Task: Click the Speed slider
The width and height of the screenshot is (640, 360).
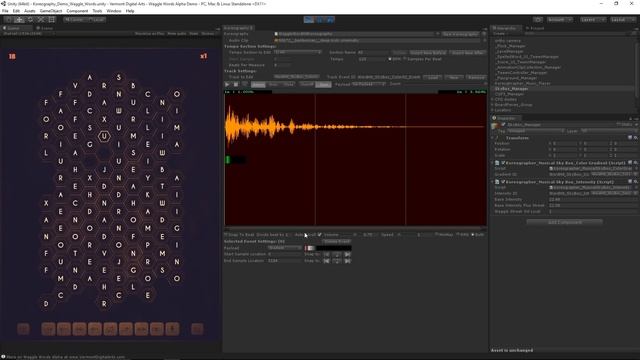Action: 406,235
